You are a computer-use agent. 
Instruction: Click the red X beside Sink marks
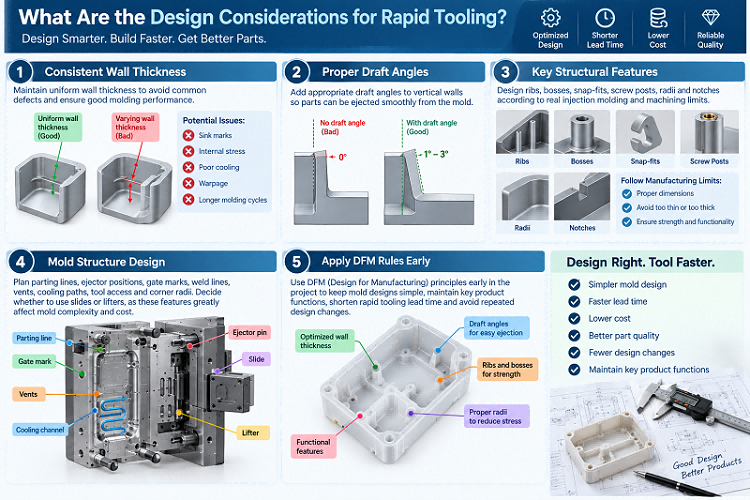coord(188,135)
